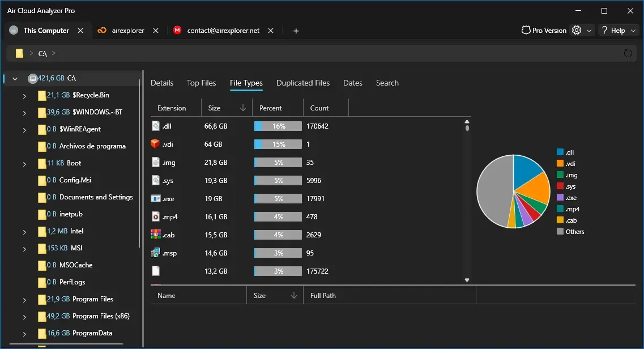Viewport: 644px width, 349px height.
Task: Click the 16% progress bar for .dll
Action: point(278,126)
